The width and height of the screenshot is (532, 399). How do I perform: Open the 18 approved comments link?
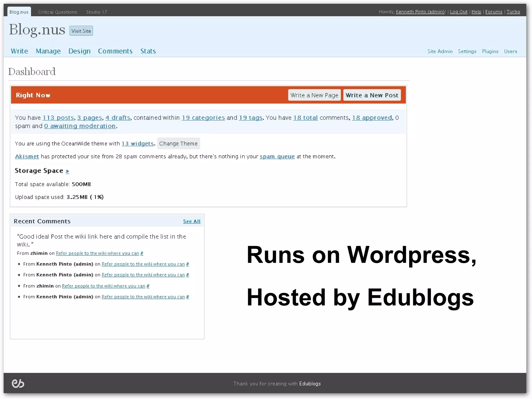click(x=372, y=118)
